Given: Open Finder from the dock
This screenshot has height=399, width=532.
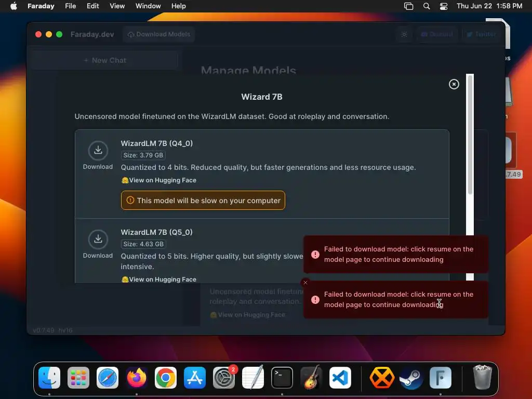Looking at the screenshot, I should (x=49, y=378).
